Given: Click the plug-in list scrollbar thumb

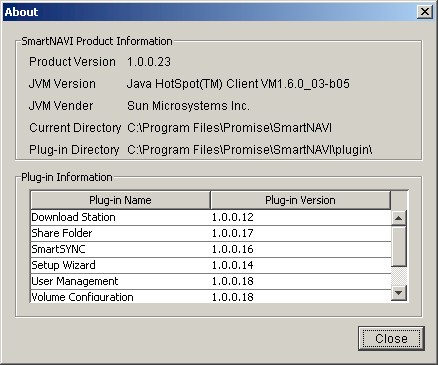Looking at the screenshot, I should 398,246.
